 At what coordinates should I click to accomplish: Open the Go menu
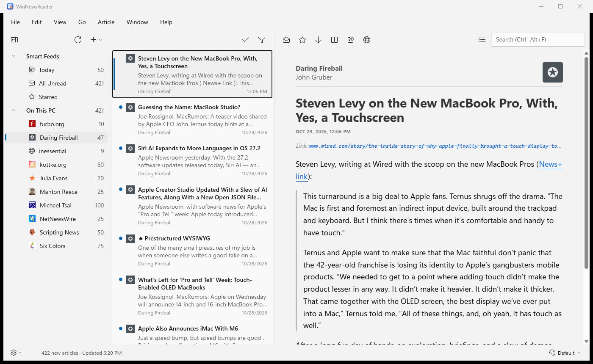tap(82, 22)
